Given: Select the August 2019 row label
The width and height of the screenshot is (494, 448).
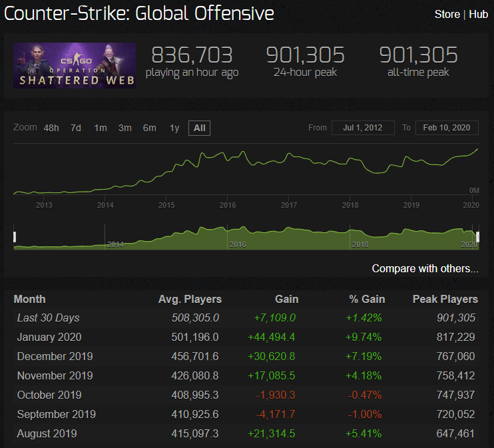Looking at the screenshot, I should (x=47, y=433).
